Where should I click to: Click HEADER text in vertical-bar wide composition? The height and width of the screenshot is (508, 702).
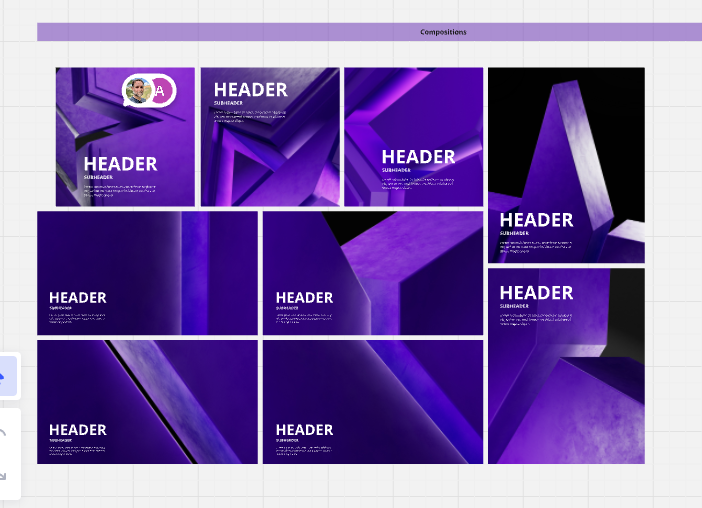(78, 298)
